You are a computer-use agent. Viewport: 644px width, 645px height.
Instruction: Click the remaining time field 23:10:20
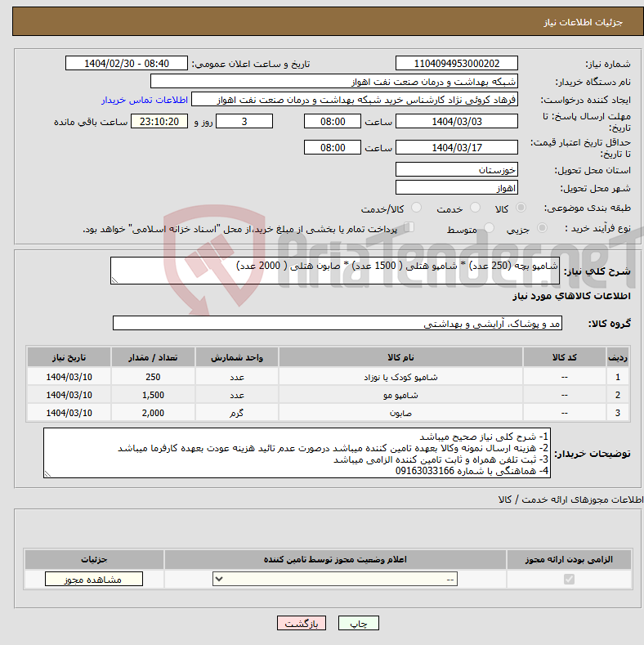[159, 121]
